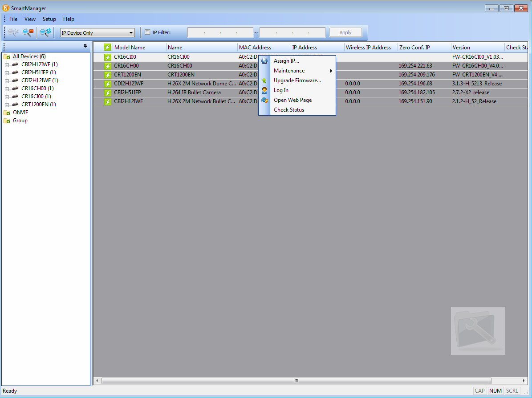
Task: Select the ONVIF folder in the tree
Action: 20,113
